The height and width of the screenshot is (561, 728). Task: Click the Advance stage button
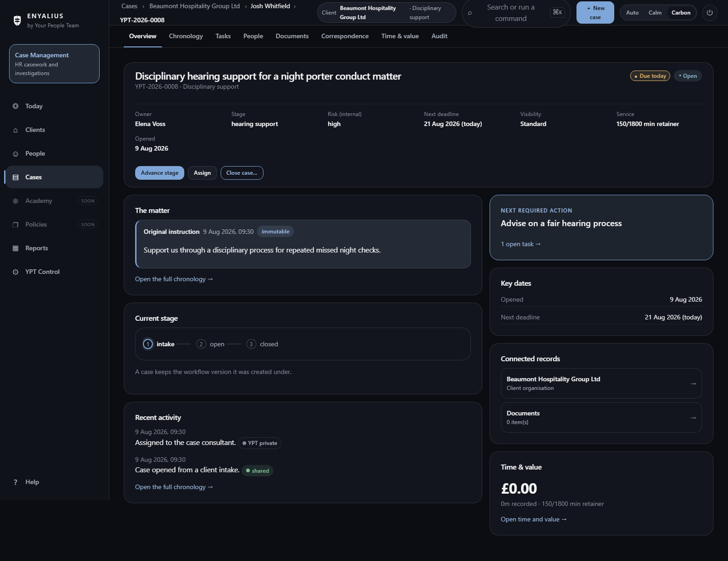[160, 173]
